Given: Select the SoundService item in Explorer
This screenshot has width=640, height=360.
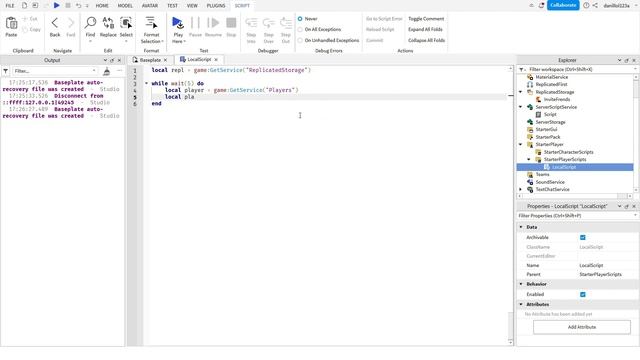Looking at the screenshot, I should click(x=550, y=182).
